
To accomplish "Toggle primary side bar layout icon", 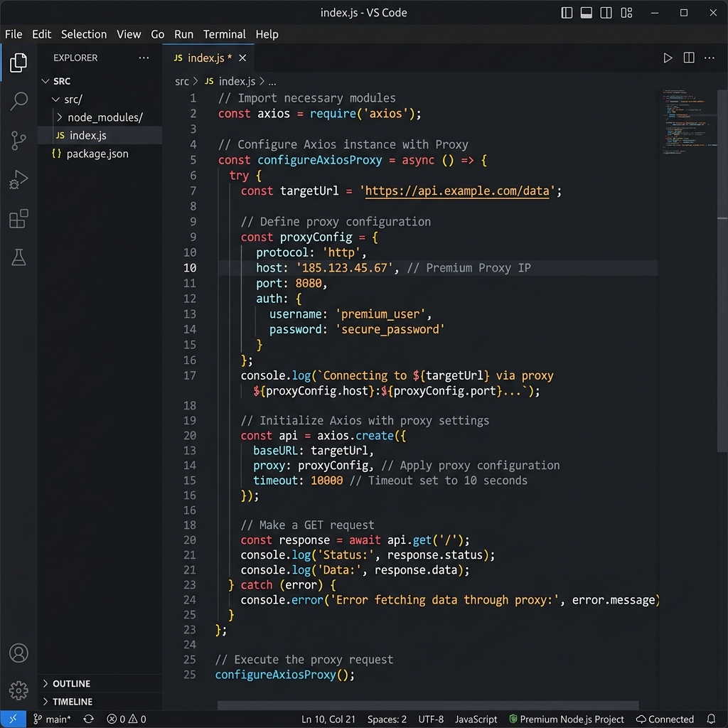I will coord(567,13).
